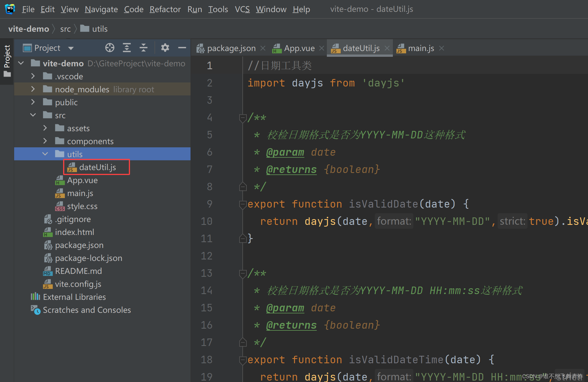Expand the node_modules folder
588x382 pixels.
point(33,89)
